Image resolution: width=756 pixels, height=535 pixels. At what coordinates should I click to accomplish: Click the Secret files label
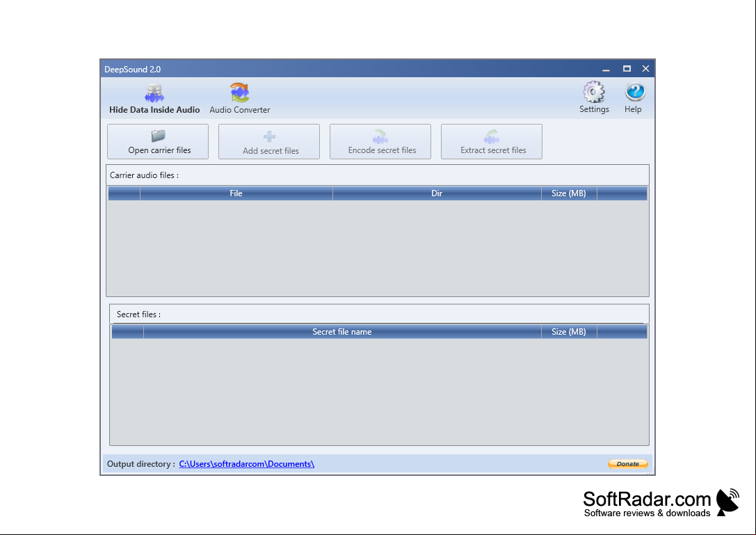[x=139, y=314]
